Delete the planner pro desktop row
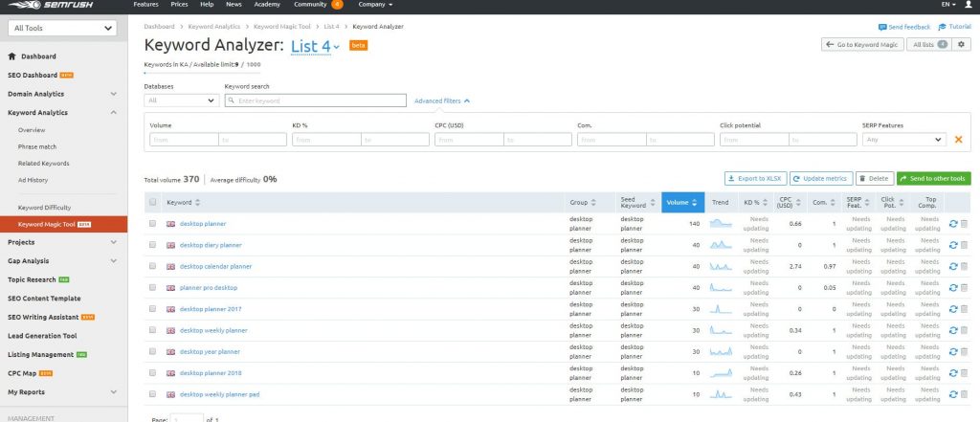Viewport: 980px width, 422px height. point(964,288)
